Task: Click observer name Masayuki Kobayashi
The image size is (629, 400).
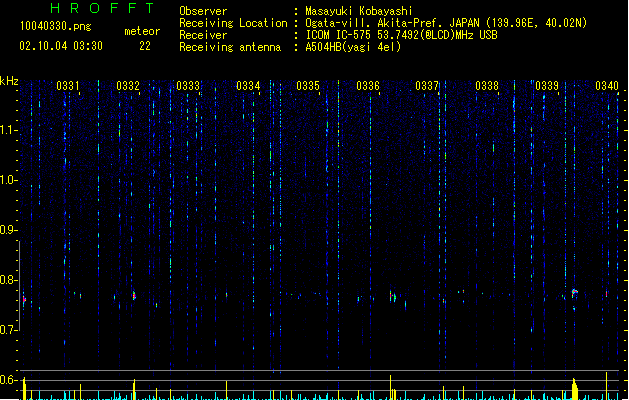Action: click(x=359, y=11)
